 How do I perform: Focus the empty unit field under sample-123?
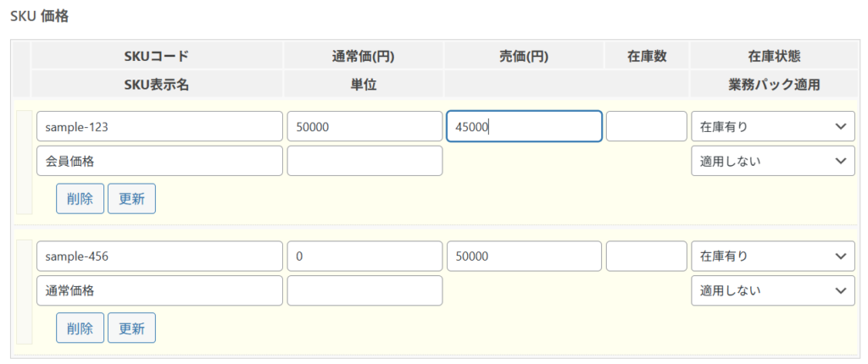tap(364, 161)
